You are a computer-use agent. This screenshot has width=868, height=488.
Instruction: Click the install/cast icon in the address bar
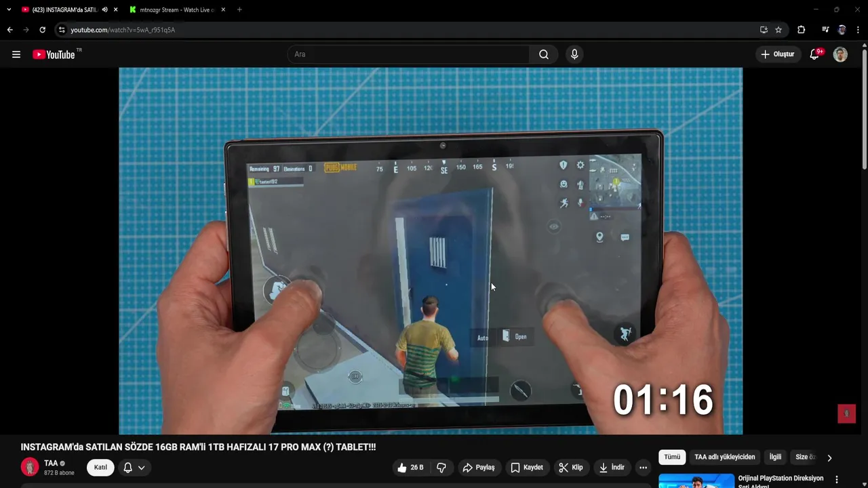(764, 30)
